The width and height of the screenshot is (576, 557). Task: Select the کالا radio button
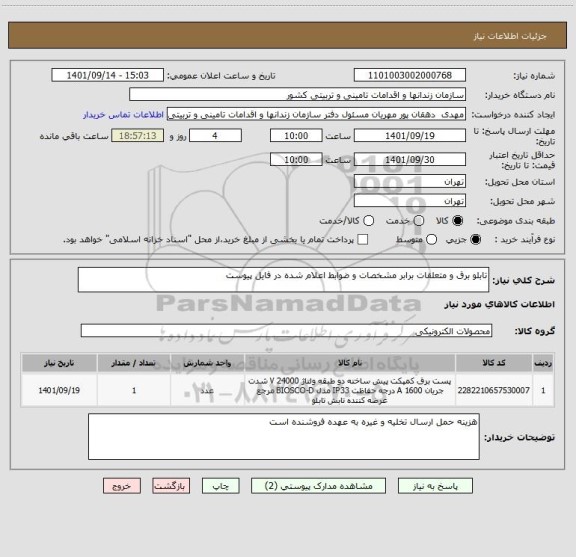point(458,221)
